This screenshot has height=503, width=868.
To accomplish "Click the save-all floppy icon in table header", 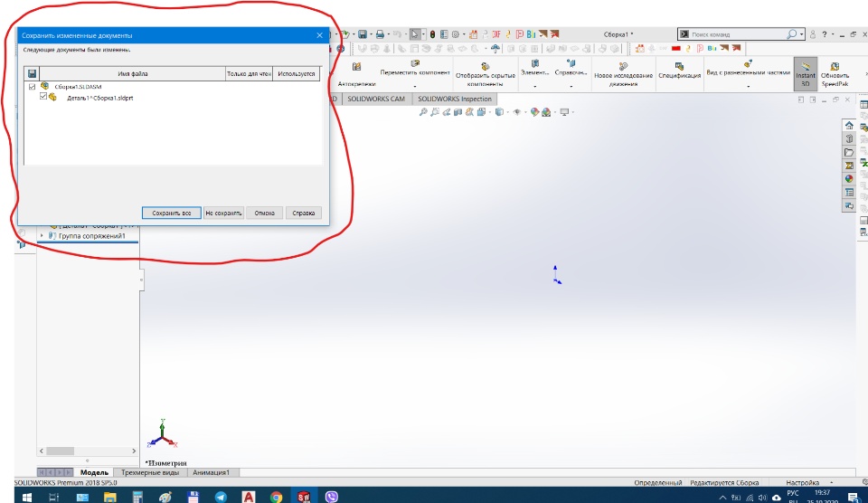I will pyautogui.click(x=33, y=73).
